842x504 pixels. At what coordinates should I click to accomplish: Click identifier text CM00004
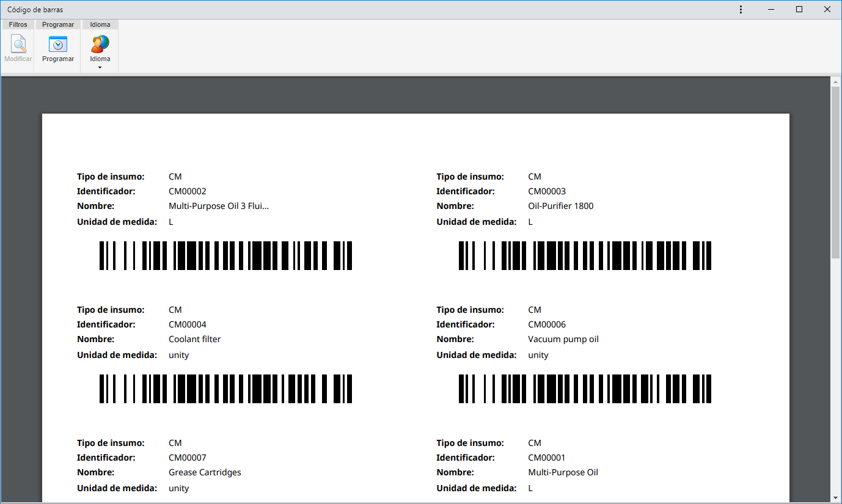click(x=188, y=324)
